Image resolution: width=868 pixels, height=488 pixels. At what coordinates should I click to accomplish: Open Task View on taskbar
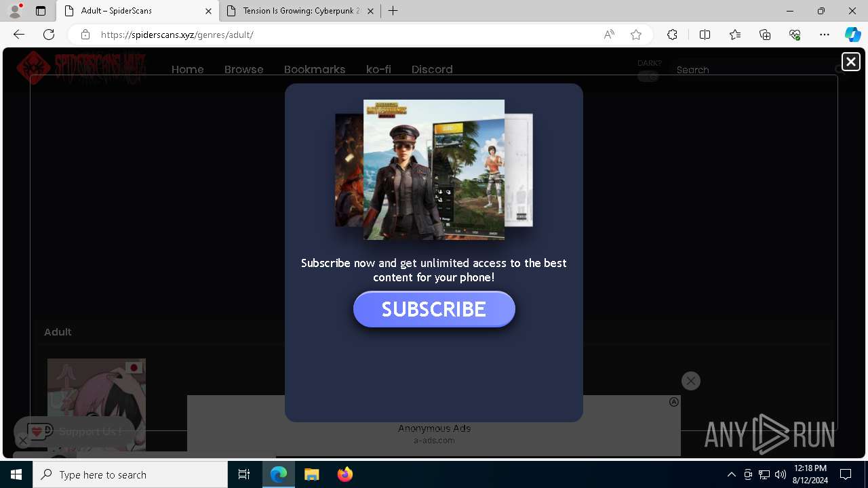(244, 474)
